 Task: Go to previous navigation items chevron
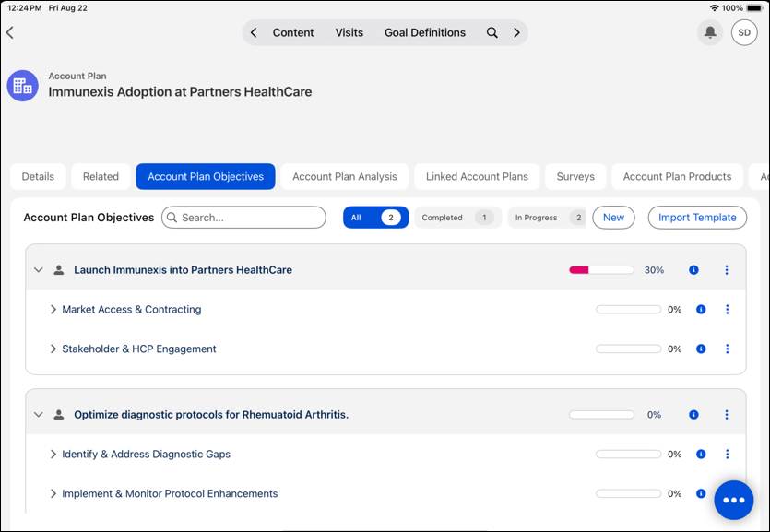[x=254, y=32]
